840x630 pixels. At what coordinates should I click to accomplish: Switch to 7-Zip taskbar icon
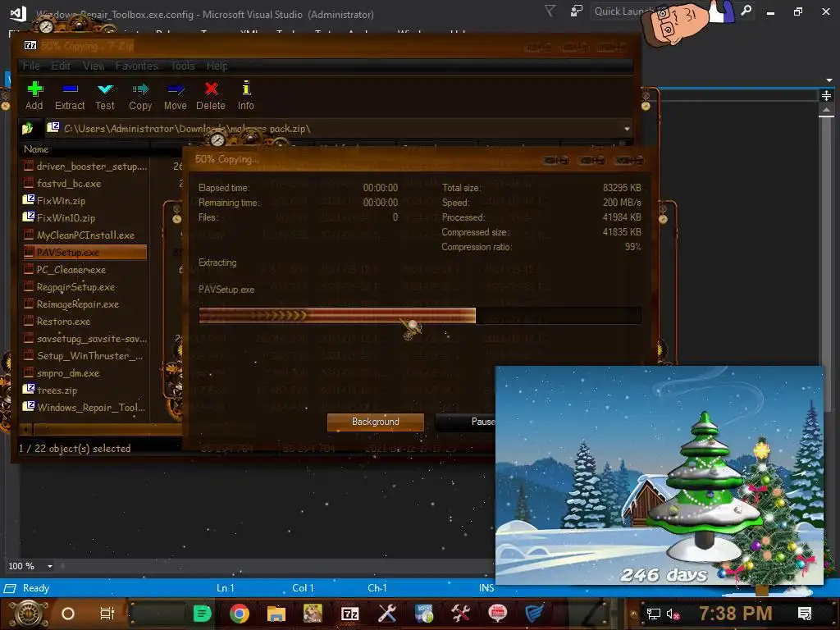click(x=349, y=614)
